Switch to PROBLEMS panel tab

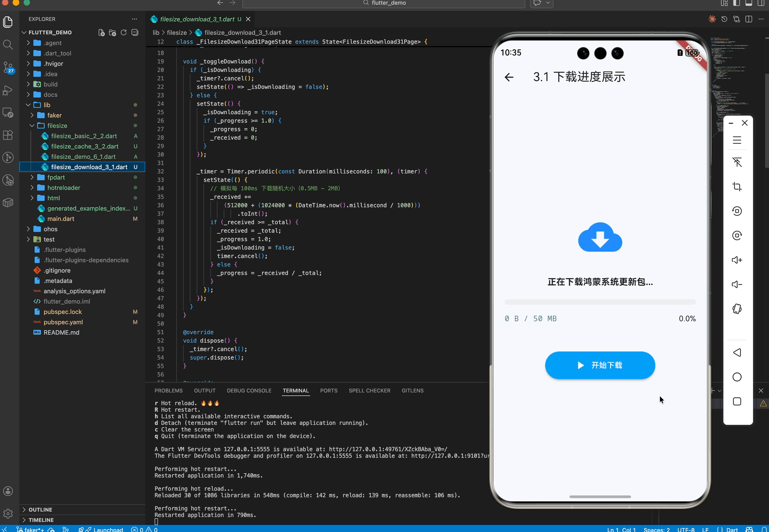pyautogui.click(x=168, y=391)
